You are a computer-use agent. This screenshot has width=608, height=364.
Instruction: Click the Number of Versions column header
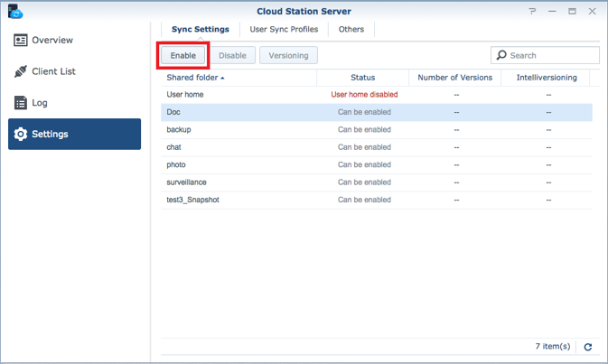click(x=455, y=78)
